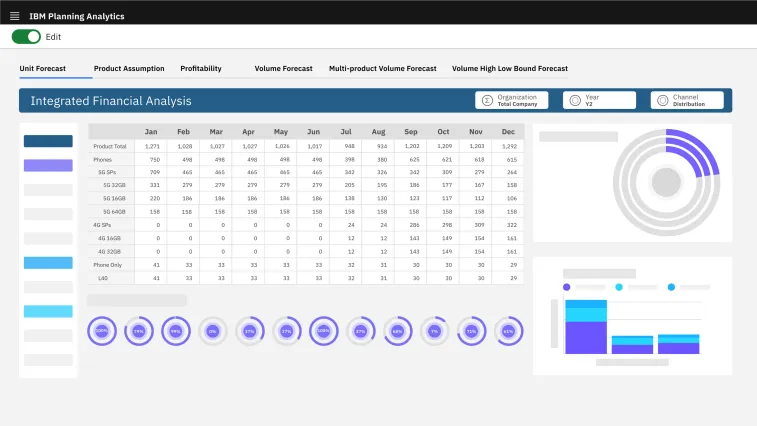Click the circle icon beside Year
Screen dimensions: 757x426
pyautogui.click(x=574, y=100)
